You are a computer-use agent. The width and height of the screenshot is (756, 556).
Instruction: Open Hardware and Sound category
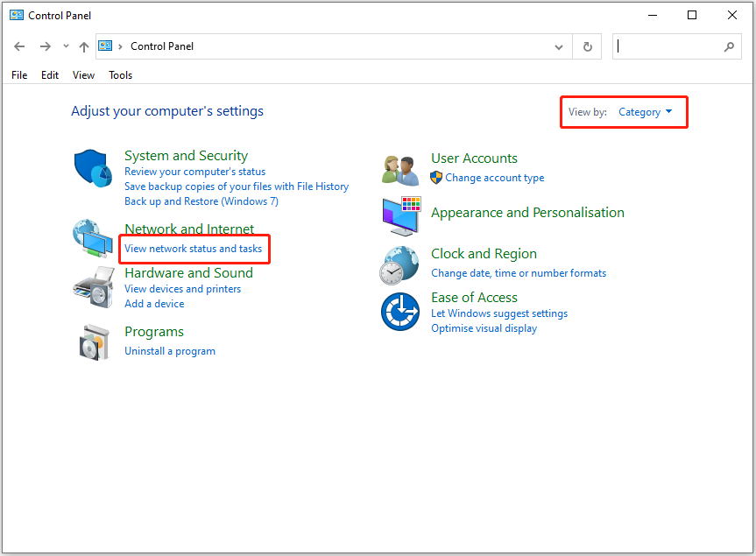tap(189, 272)
